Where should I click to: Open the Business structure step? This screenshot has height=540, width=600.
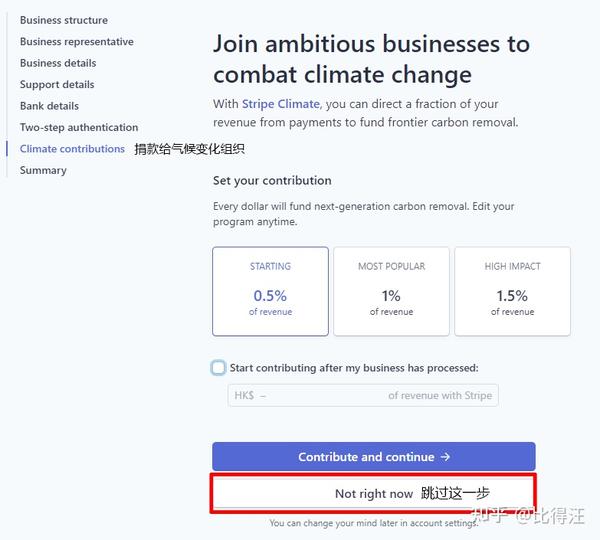click(x=64, y=20)
